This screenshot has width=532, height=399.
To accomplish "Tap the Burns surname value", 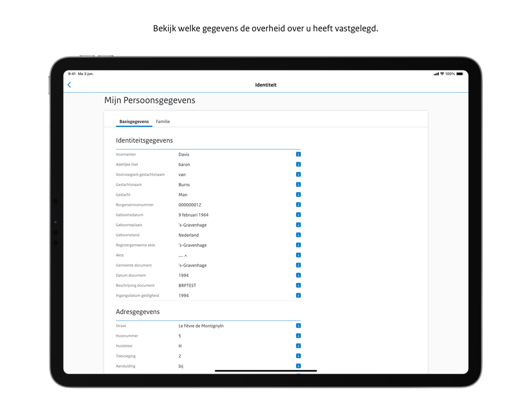I will pos(184,185).
